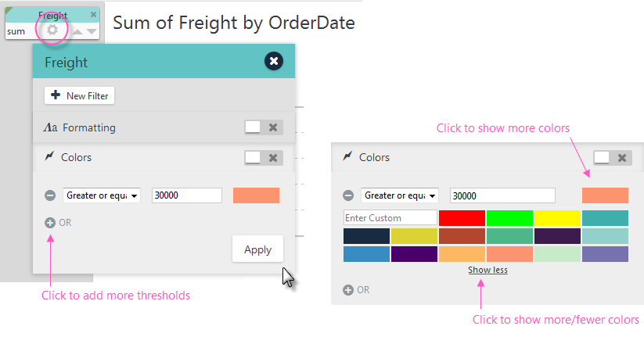Screen dimensions: 644x344
Task: Click the Enter Custom color field
Action: pos(390,217)
